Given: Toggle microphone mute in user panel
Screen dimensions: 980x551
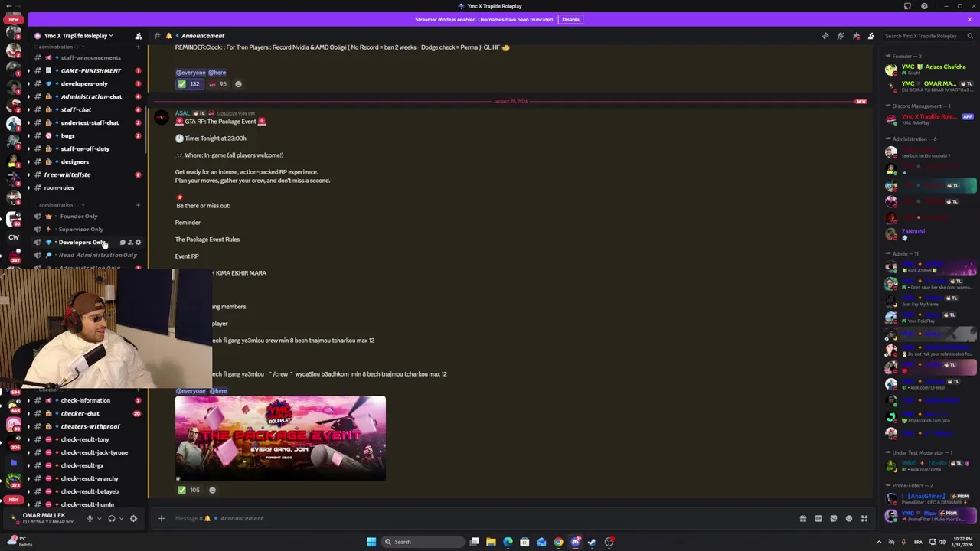Looking at the screenshot, I should point(90,518).
